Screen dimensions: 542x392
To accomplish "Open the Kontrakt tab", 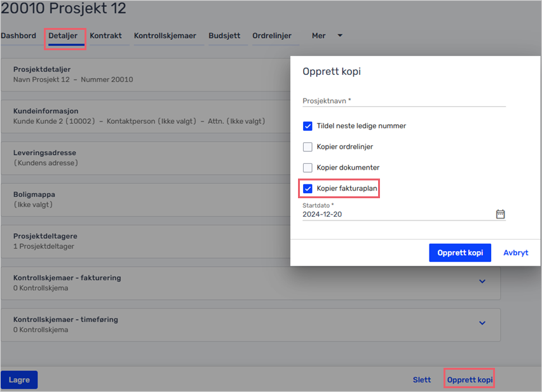I will tap(105, 36).
